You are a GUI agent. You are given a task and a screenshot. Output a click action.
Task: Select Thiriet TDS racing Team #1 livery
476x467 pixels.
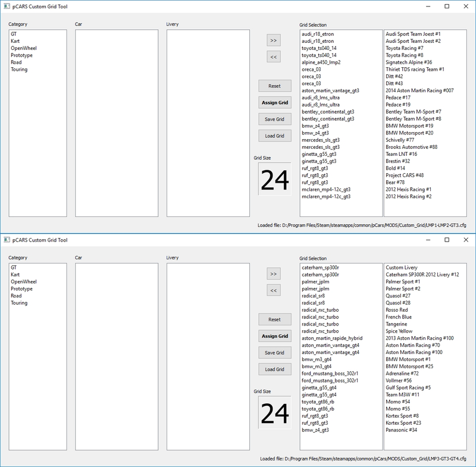click(x=415, y=69)
